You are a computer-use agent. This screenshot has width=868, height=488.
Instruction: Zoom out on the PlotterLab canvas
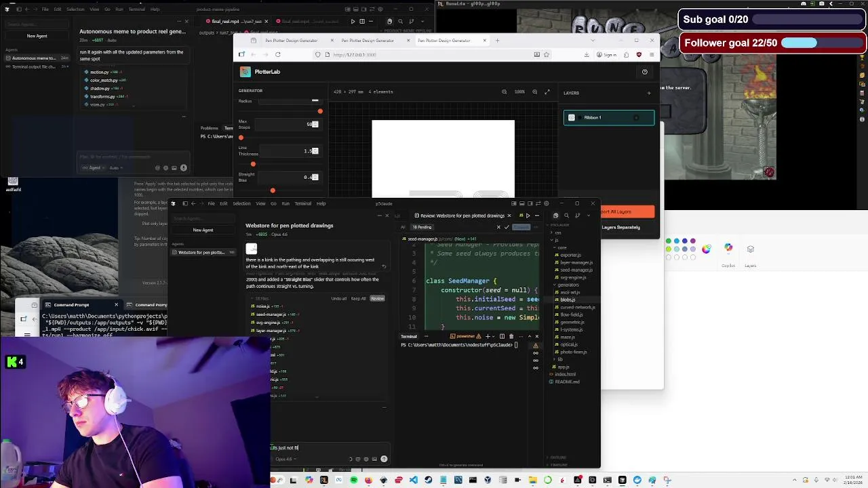pyautogui.click(x=504, y=91)
